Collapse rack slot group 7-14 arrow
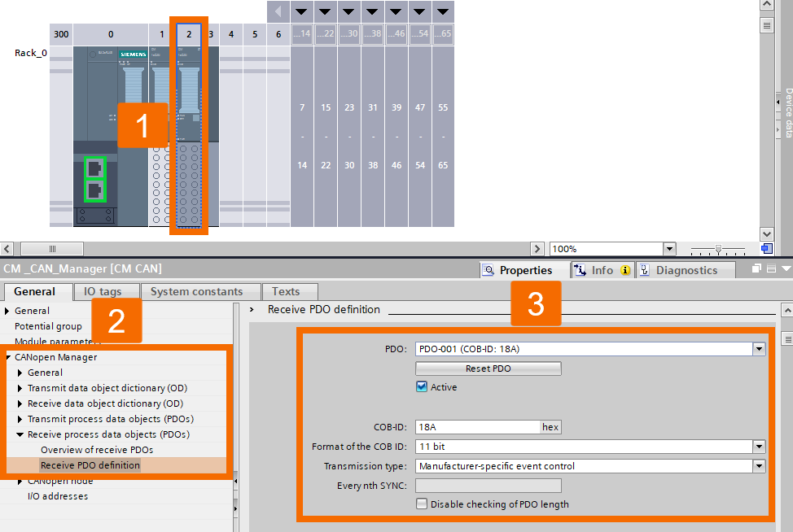This screenshot has height=532, width=793. coord(302,11)
